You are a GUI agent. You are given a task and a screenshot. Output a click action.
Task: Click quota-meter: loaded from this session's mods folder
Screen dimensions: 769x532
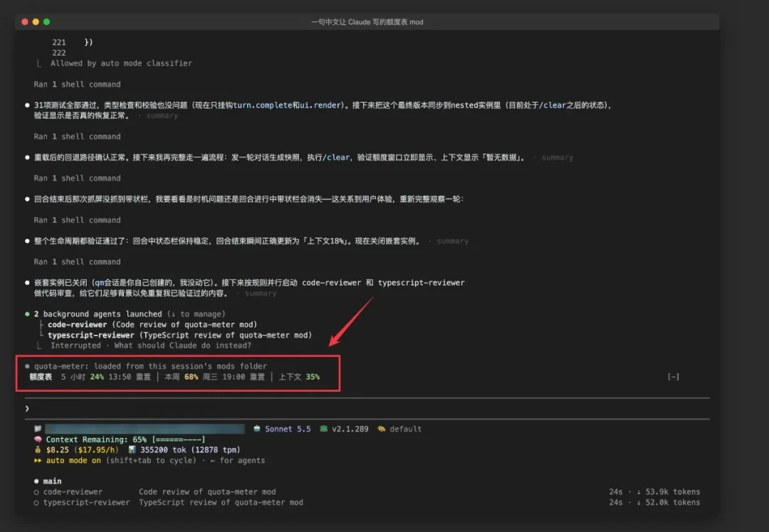(x=150, y=366)
